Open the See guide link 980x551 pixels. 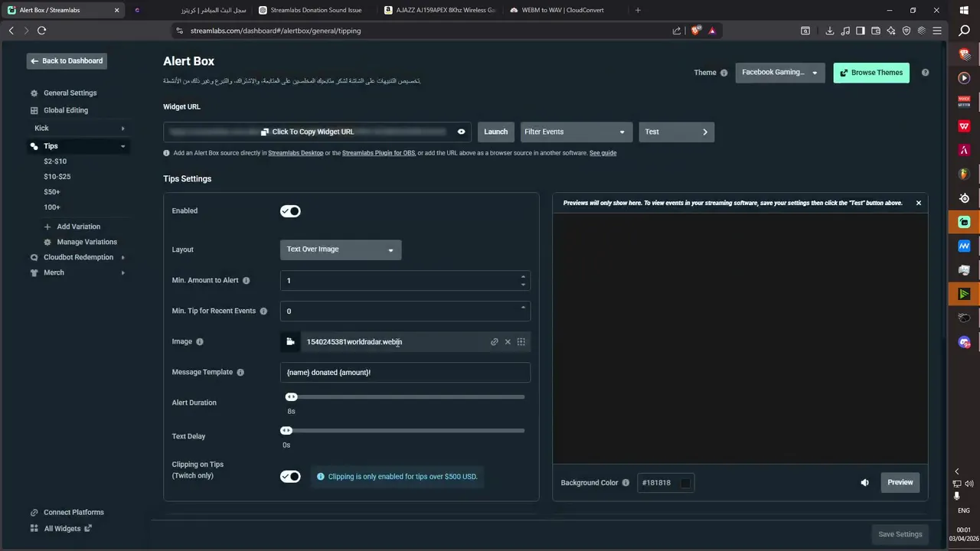(603, 153)
